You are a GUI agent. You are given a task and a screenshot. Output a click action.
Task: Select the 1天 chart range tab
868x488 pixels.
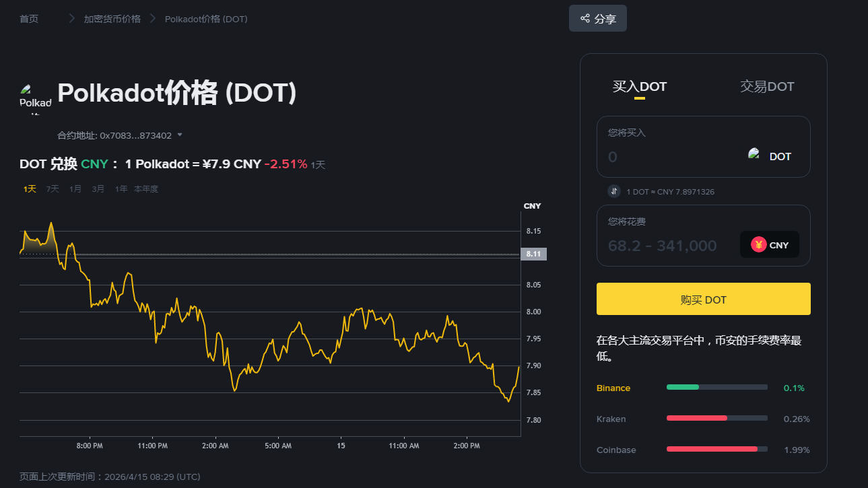click(30, 189)
